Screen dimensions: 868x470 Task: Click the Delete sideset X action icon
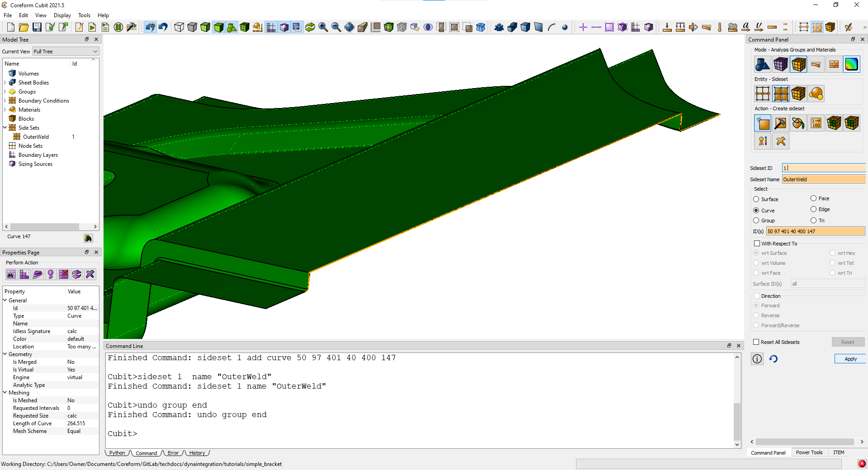coord(781,141)
